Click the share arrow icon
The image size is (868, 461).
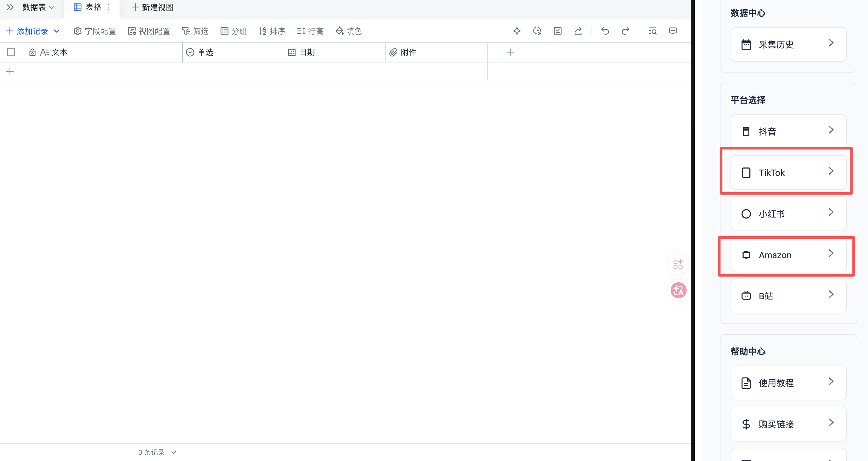[578, 31]
